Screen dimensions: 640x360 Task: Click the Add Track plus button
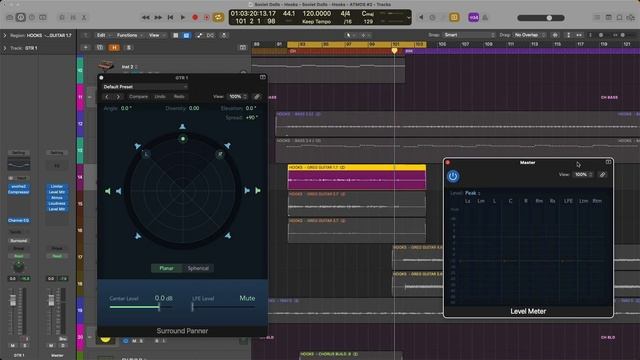click(x=86, y=48)
